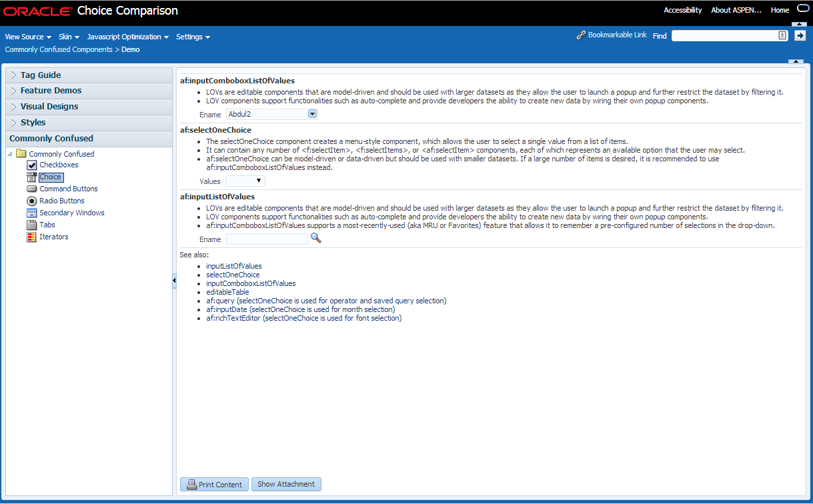This screenshot has height=504, width=813.
Task: Open the editableTable link
Action: coord(227,293)
